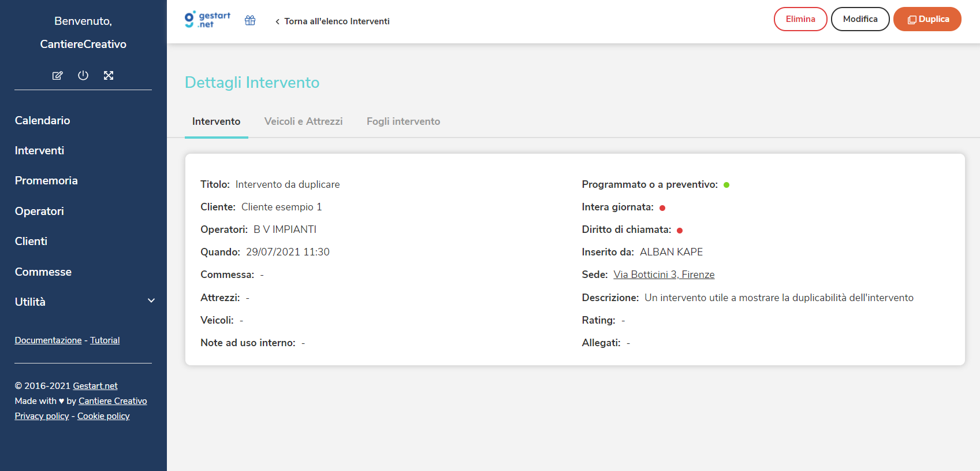The height and width of the screenshot is (471, 980).
Task: Click the Elimina button
Action: (x=800, y=19)
